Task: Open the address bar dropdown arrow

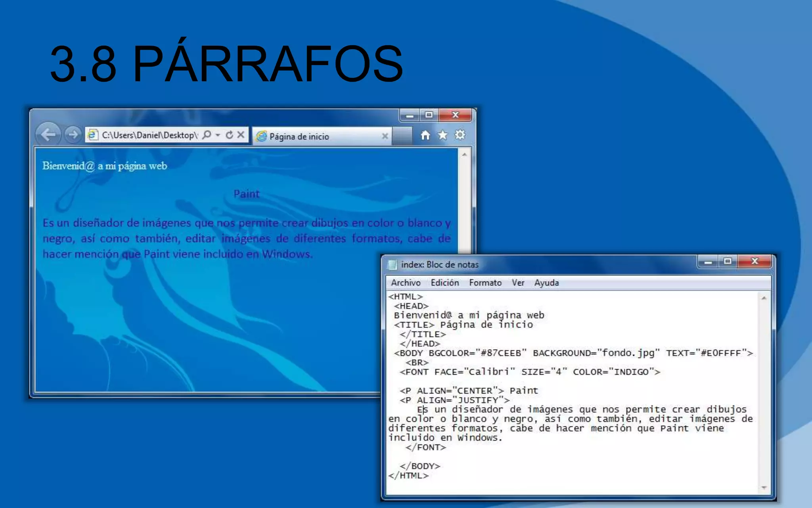Action: 218,135
